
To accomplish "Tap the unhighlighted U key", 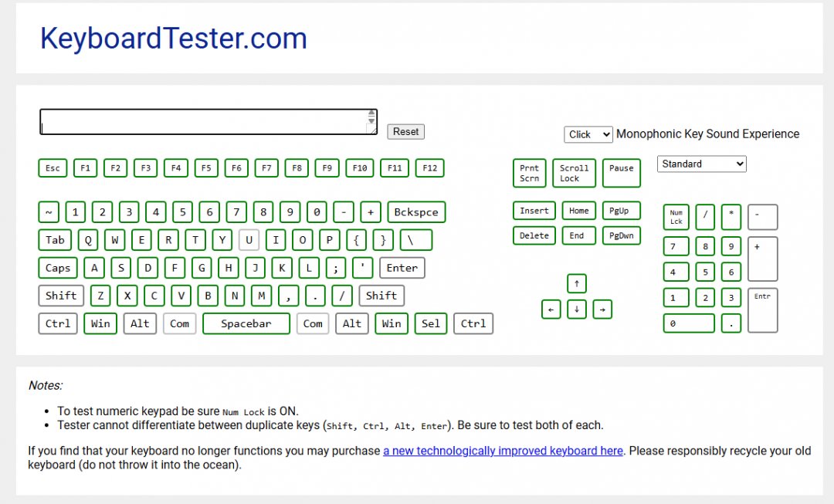I will click(x=249, y=240).
